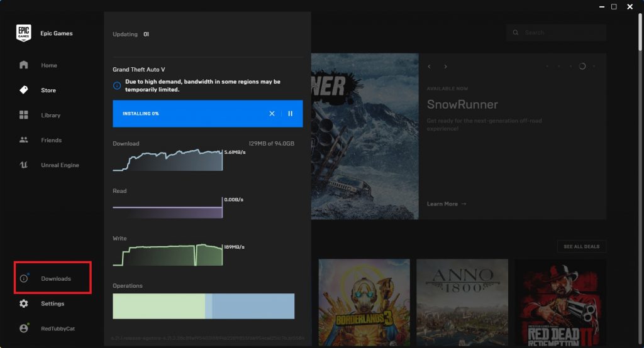Pause the Grand Theft Auto V install
644x348 pixels.
(x=291, y=114)
